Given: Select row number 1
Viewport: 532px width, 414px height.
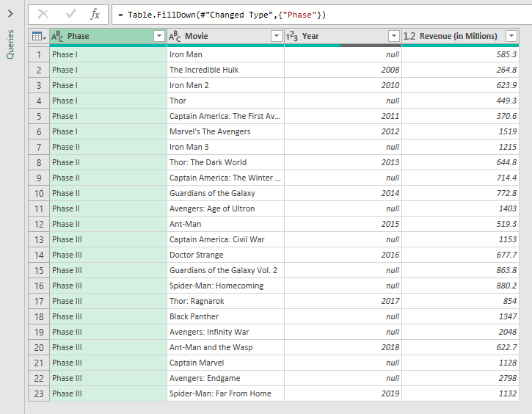Looking at the screenshot, I should [x=39, y=54].
